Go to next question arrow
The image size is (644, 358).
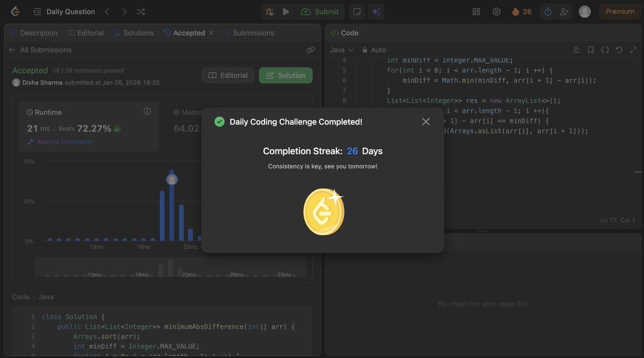pyautogui.click(x=124, y=11)
